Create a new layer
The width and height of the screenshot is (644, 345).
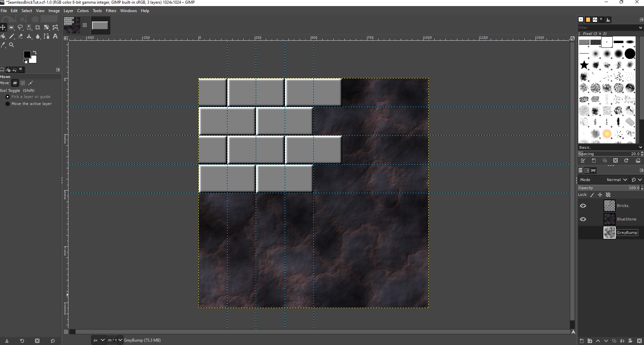(581, 341)
